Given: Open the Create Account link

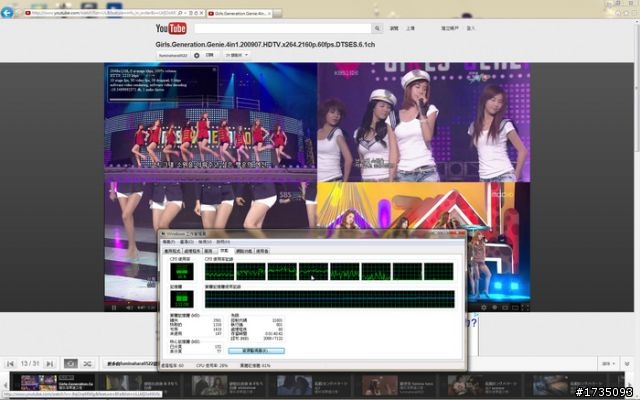Looking at the screenshot, I should [449, 28].
